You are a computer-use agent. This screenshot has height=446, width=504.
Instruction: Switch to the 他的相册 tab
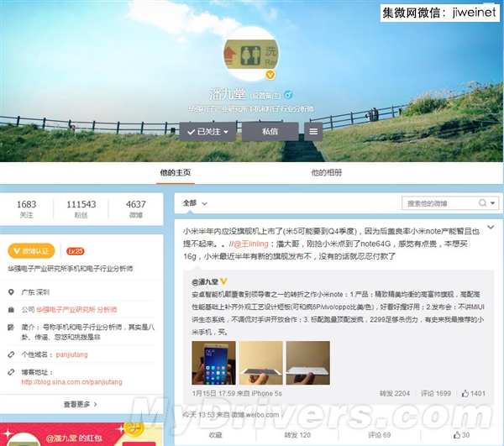(326, 172)
